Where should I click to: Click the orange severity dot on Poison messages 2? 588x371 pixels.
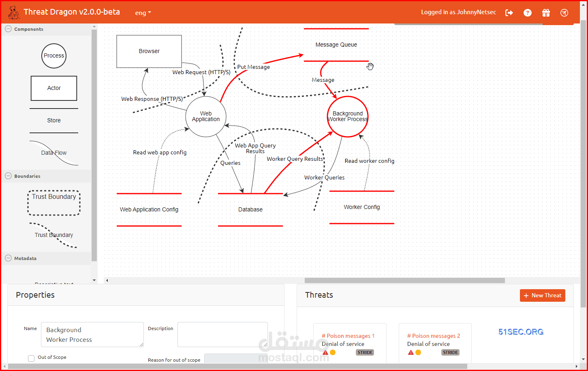coord(418,353)
